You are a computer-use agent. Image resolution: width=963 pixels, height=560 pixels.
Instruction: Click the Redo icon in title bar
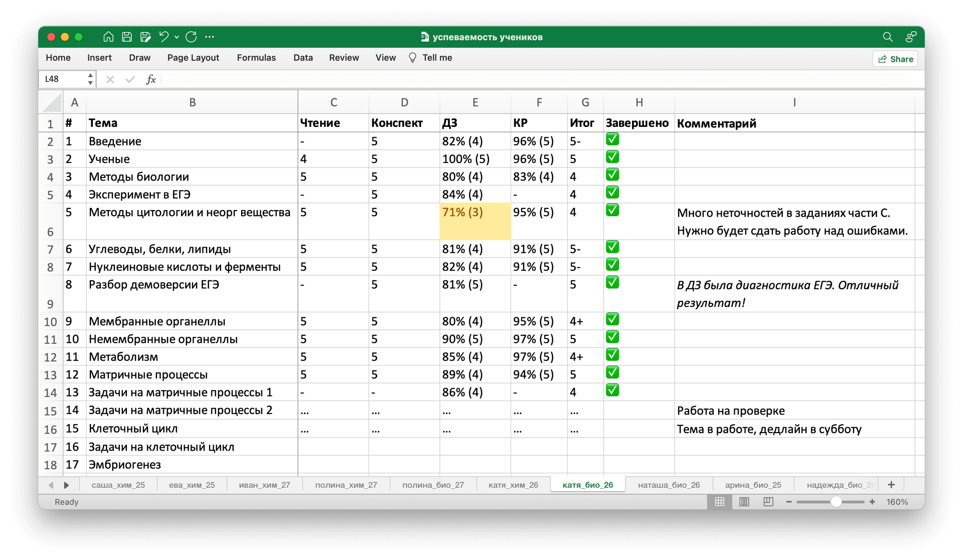(191, 37)
